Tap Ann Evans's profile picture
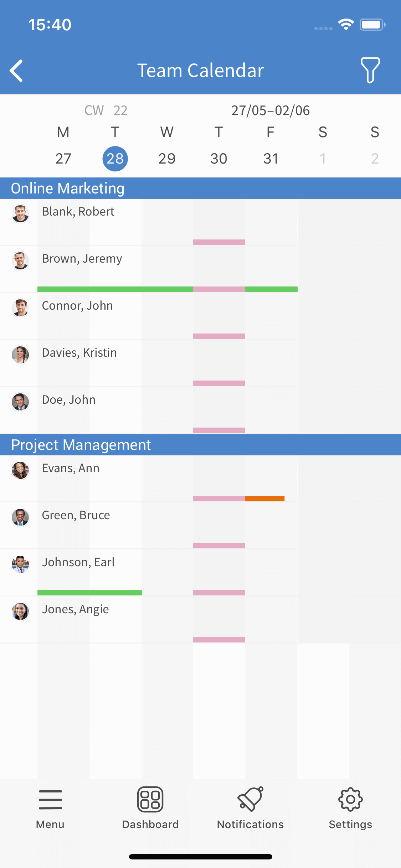This screenshot has height=868, width=401. [20, 470]
